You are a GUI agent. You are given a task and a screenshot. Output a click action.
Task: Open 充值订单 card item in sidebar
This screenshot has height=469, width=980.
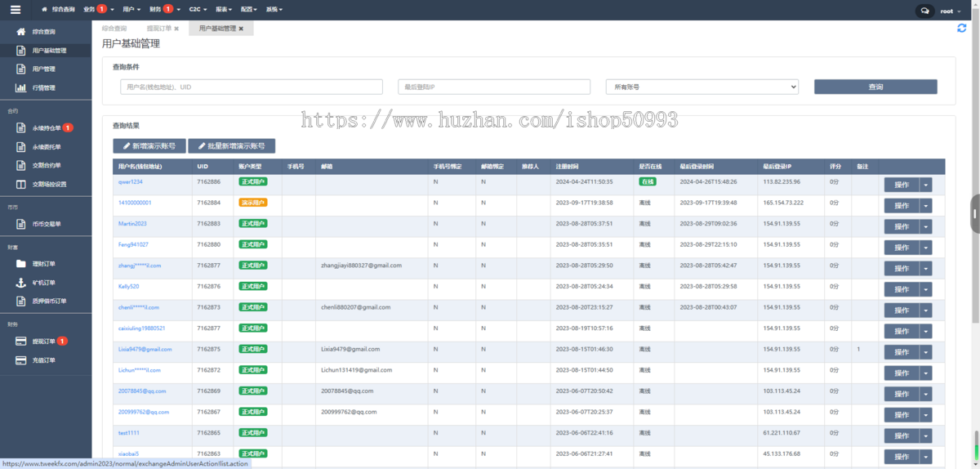click(46, 360)
